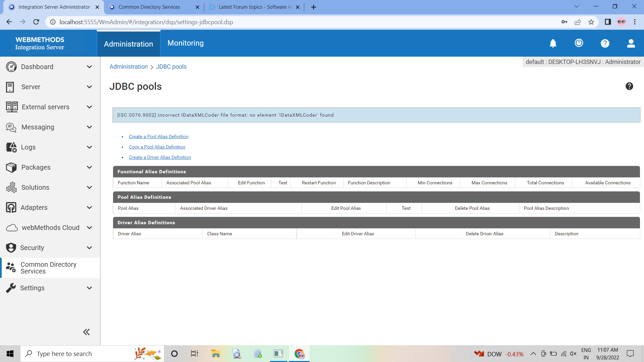Click the DOW -0.43% taskbar widget
644x362 pixels.
(x=499, y=354)
